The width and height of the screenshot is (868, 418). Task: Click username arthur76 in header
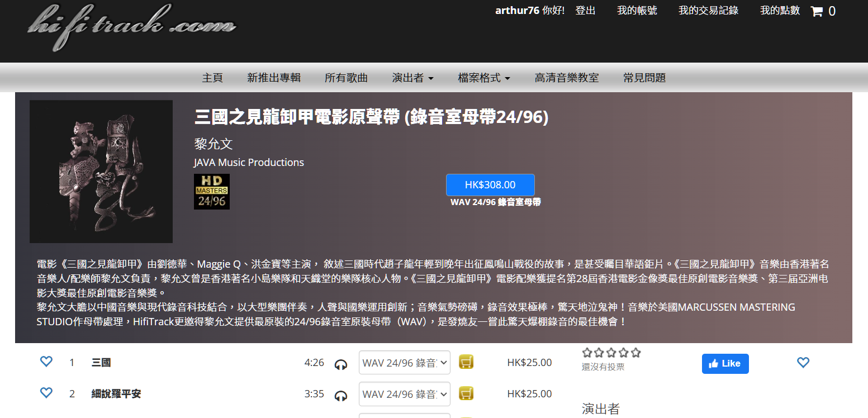click(517, 11)
